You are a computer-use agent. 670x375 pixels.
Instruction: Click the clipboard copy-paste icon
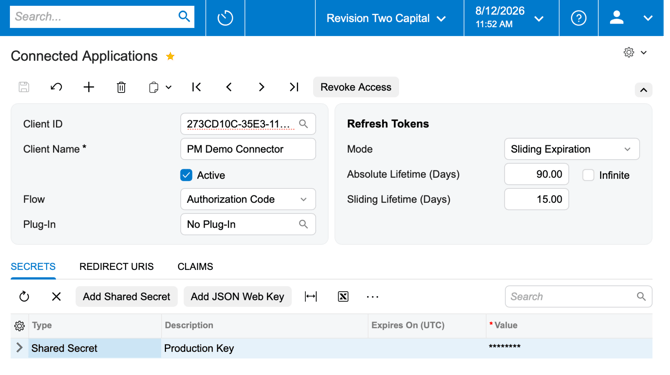[x=153, y=87]
